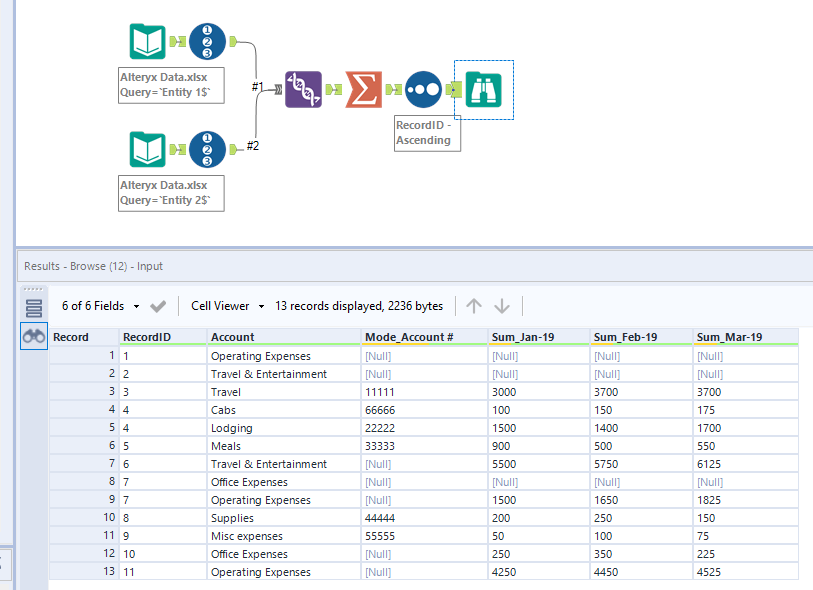Select the orange Summarize tool
The height and width of the screenshot is (590, 813).
click(364, 89)
